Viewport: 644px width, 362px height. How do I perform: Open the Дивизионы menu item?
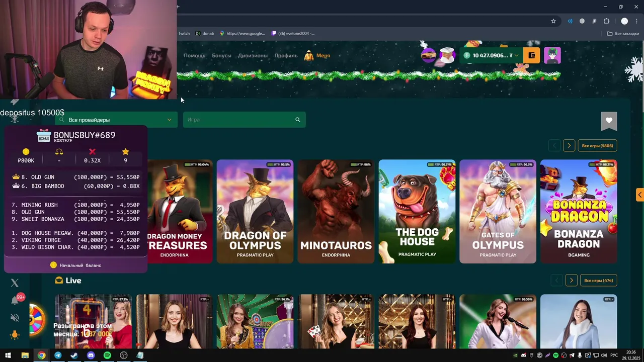[x=253, y=55]
